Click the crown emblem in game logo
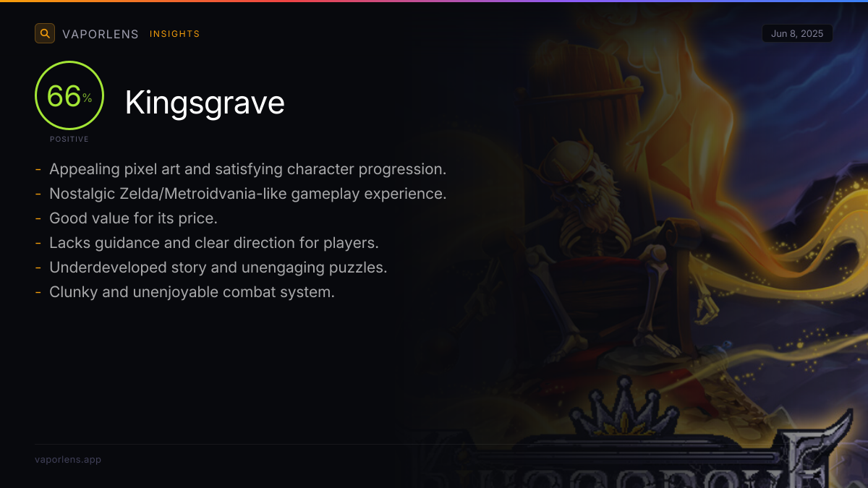Screen dimensions: 868x488 pyautogui.click(x=624, y=409)
